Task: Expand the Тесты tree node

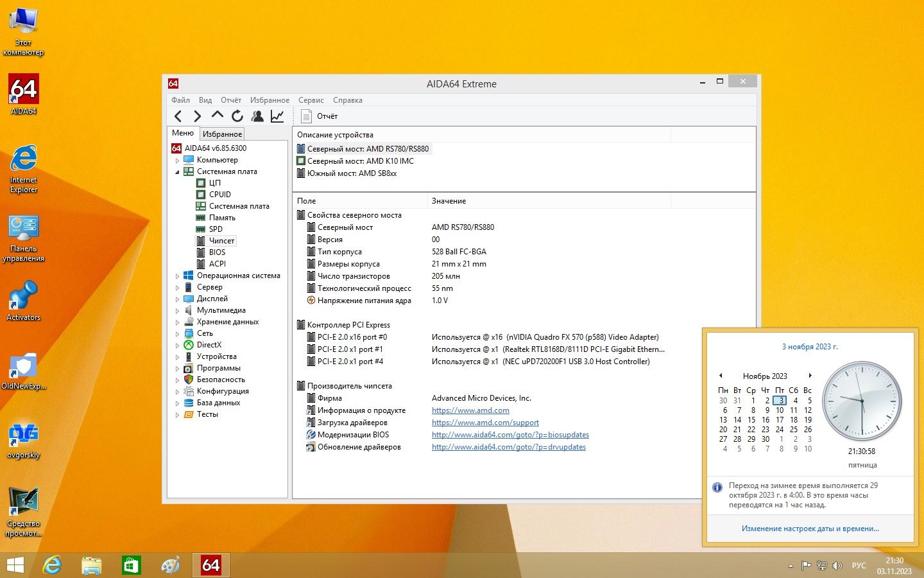Action: 178,415
